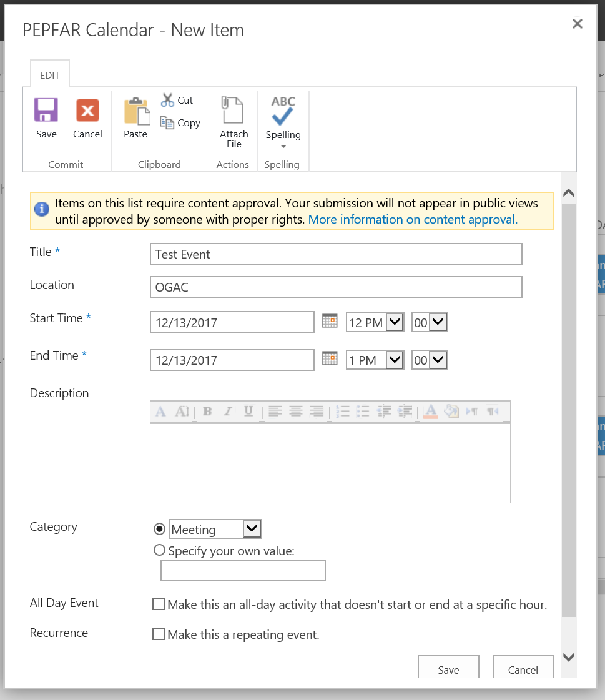Screen dimensions: 605x700
Task: Click the Spelling ABC checkmark icon
Action: pos(283,111)
